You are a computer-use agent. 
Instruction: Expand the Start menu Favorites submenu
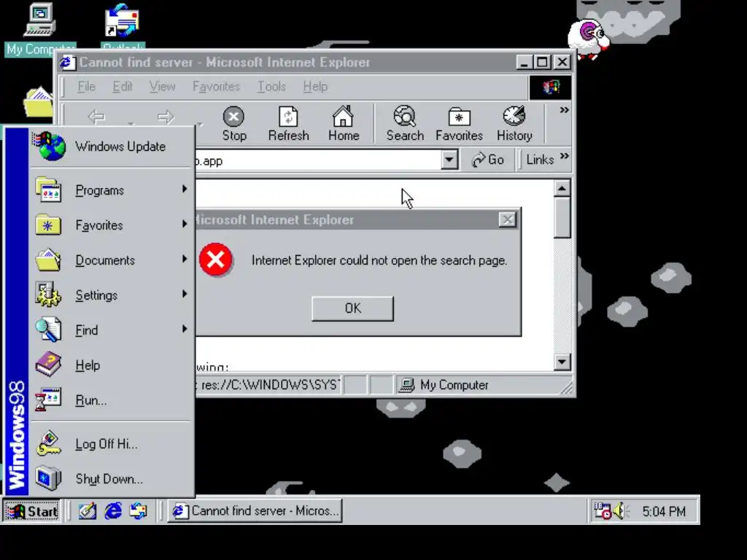pos(112,225)
